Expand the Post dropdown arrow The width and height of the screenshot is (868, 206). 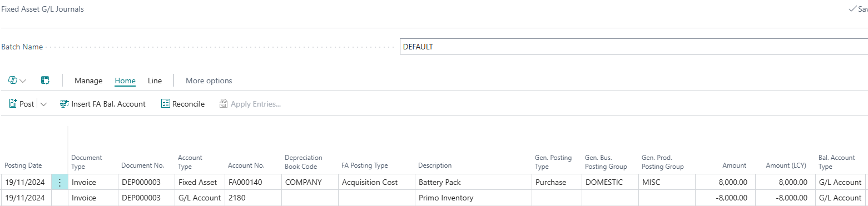click(43, 104)
